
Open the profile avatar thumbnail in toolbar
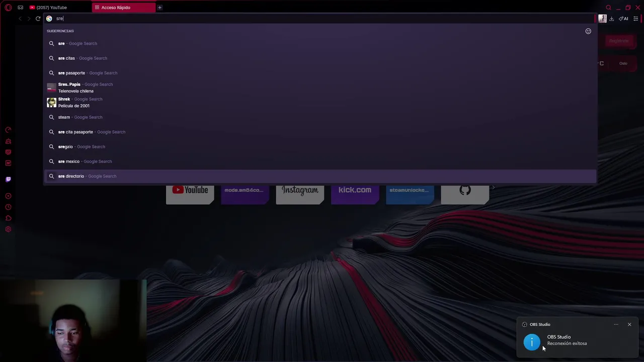602,19
